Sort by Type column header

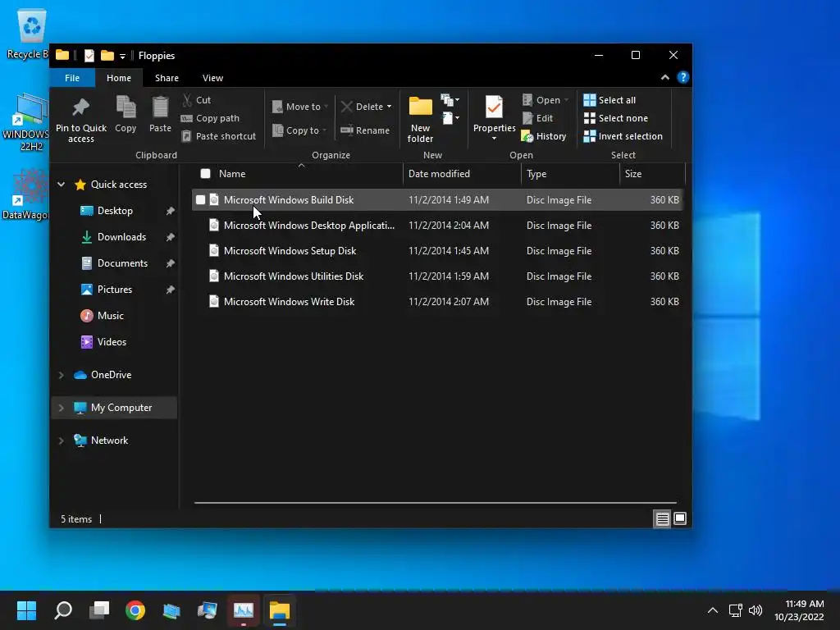click(x=570, y=174)
